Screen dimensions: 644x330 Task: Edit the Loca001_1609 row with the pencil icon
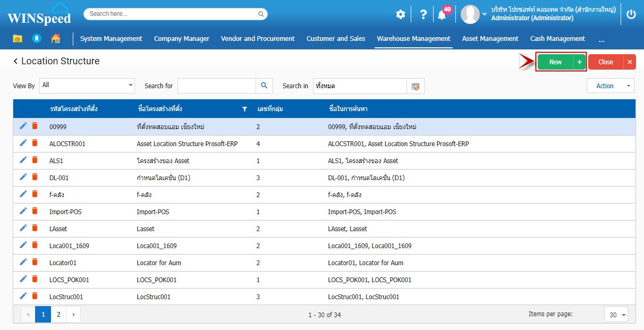23,245
